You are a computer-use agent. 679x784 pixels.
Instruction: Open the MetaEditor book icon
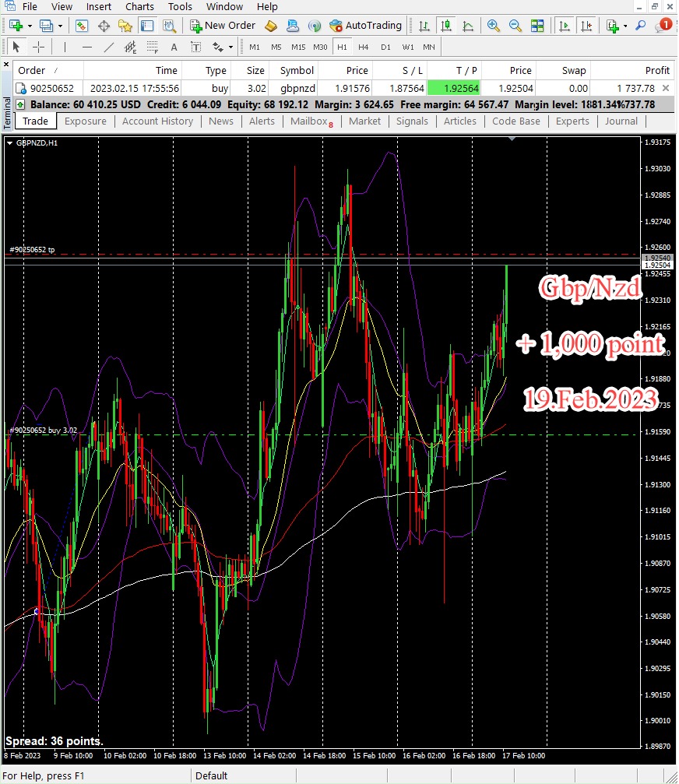point(270,26)
